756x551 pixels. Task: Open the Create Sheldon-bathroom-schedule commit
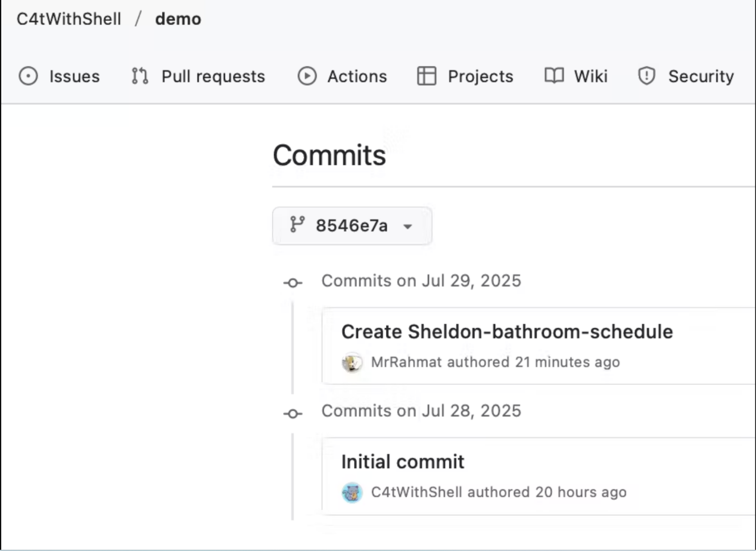tap(507, 332)
